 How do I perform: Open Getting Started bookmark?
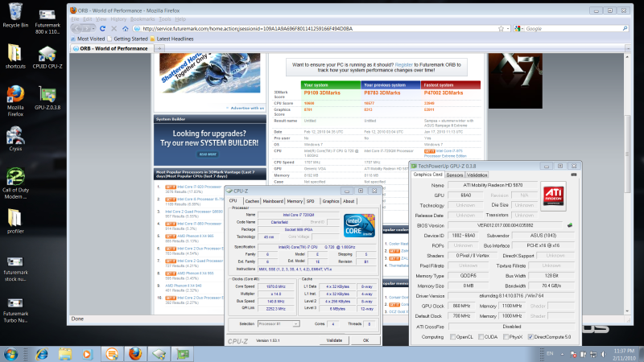[127, 39]
